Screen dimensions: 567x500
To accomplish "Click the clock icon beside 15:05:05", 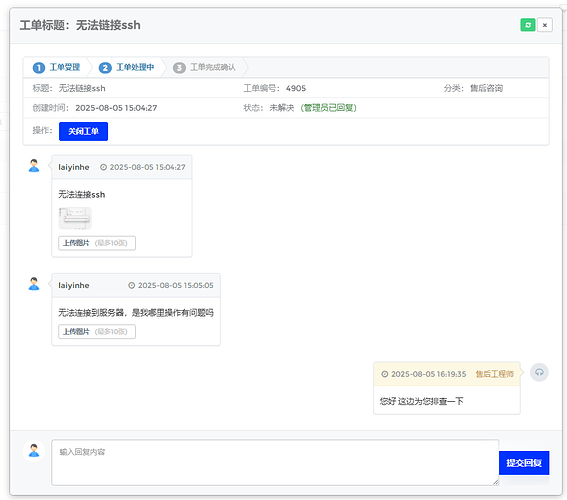I will [x=132, y=285].
